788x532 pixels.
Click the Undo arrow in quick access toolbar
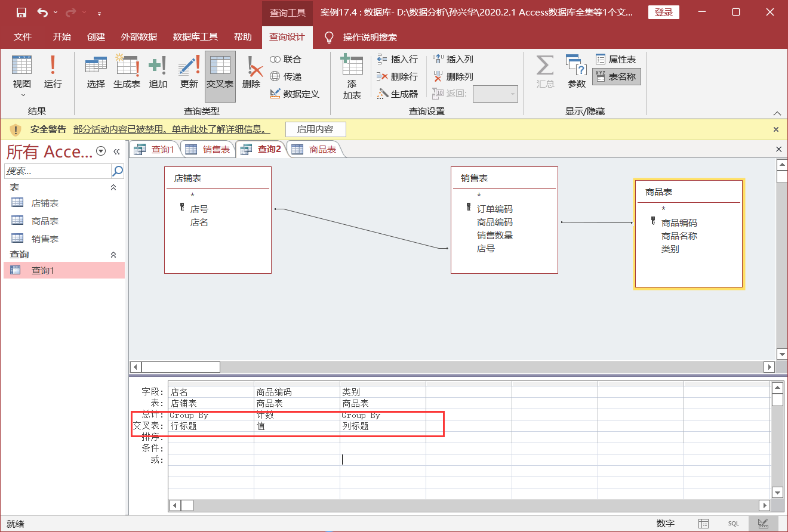tap(42, 13)
